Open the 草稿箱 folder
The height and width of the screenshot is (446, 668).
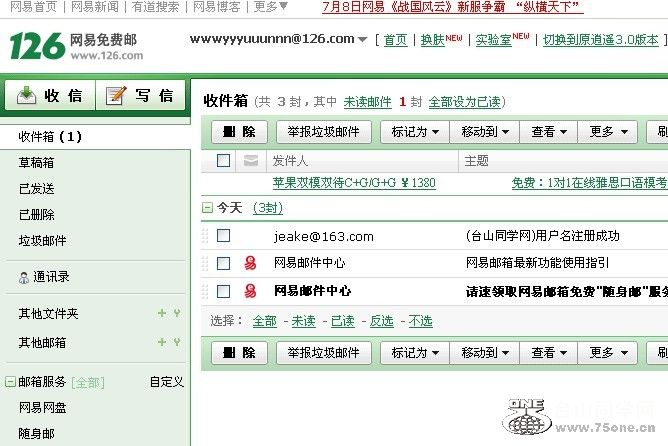point(36,163)
